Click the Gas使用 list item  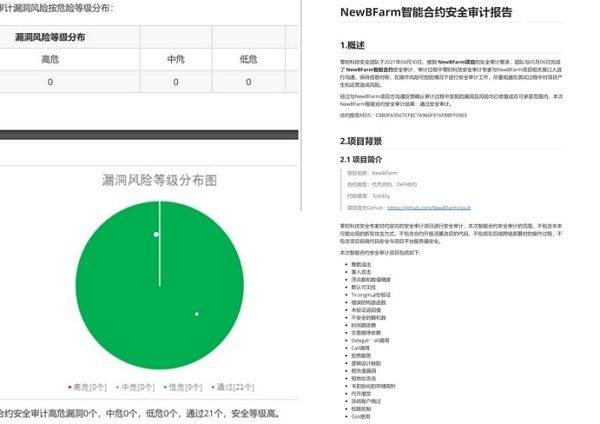point(360,416)
